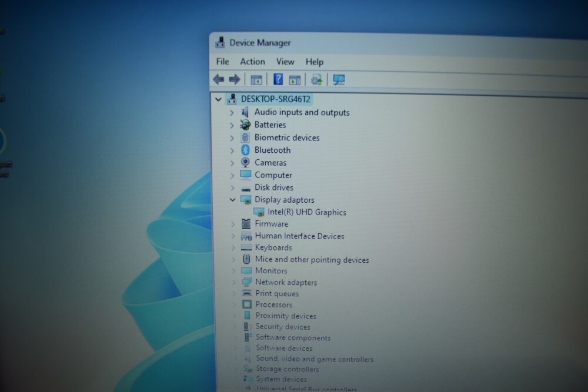The image size is (588, 392).
Task: Select the Security devices label
Action: point(283,327)
